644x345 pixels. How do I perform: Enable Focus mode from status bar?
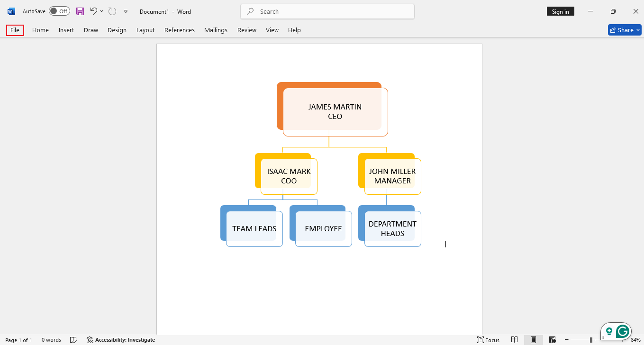[488, 340]
